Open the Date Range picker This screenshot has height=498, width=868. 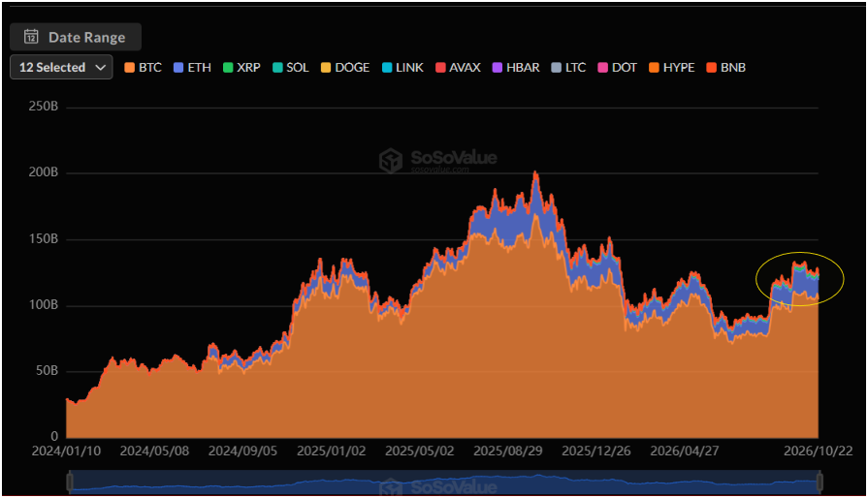pyautogui.click(x=76, y=37)
